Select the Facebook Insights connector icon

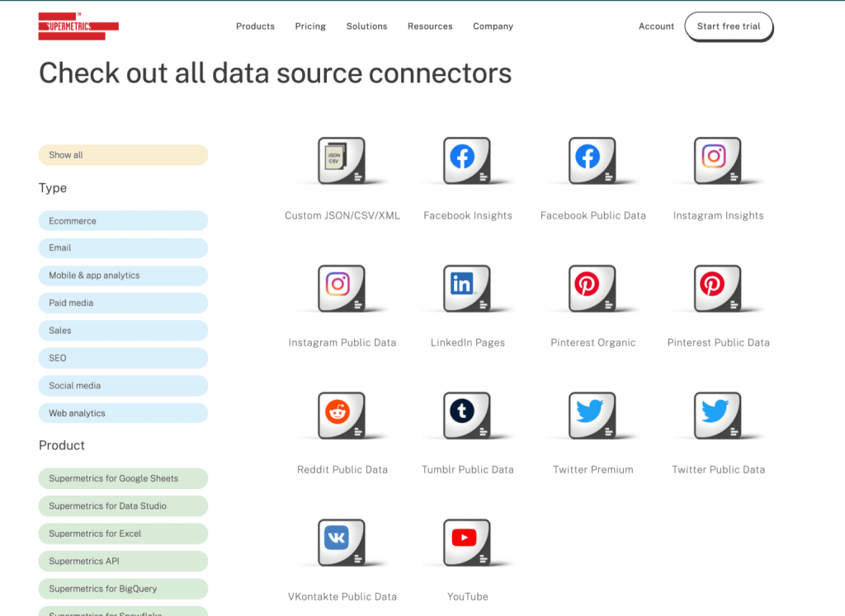[x=467, y=161]
